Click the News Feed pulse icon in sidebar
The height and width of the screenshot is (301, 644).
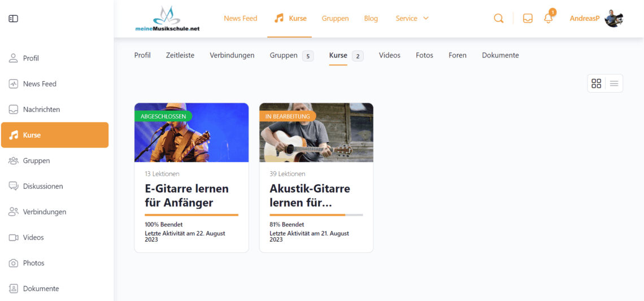coord(14,84)
